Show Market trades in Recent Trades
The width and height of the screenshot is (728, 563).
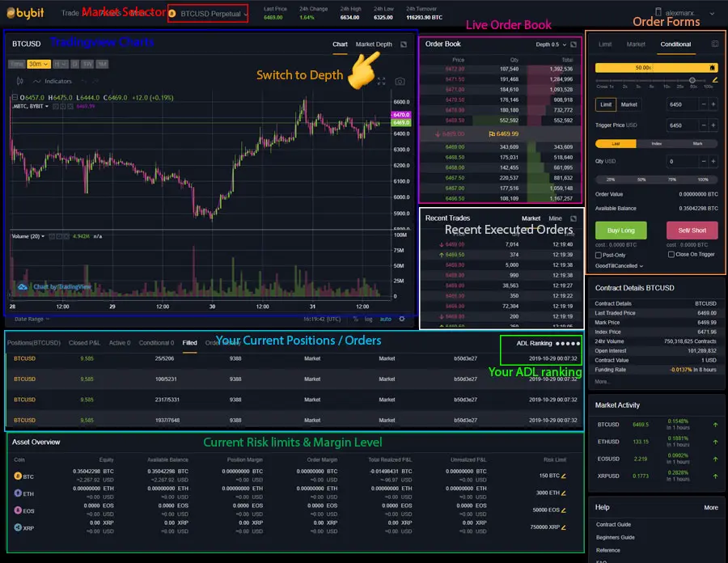tap(531, 218)
